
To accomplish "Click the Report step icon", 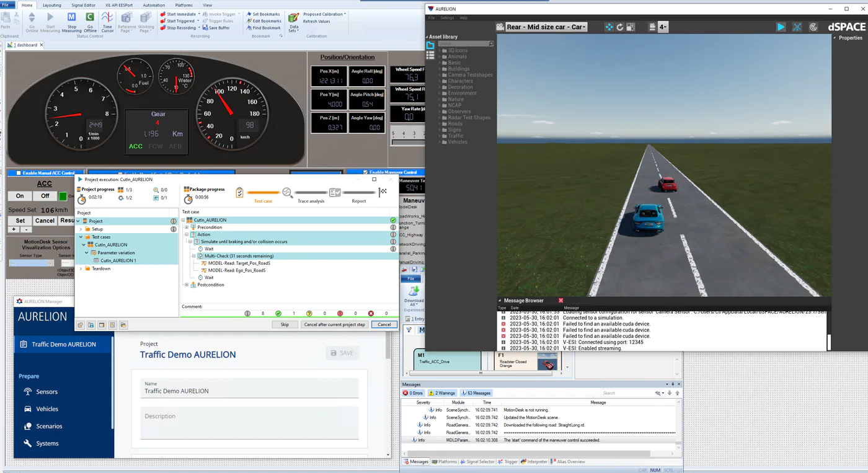I will [335, 193].
